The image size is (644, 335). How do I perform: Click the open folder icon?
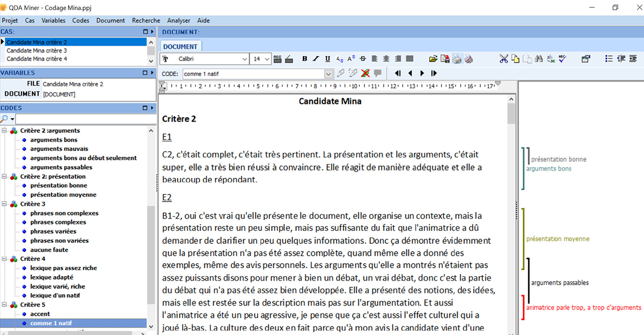click(x=433, y=59)
